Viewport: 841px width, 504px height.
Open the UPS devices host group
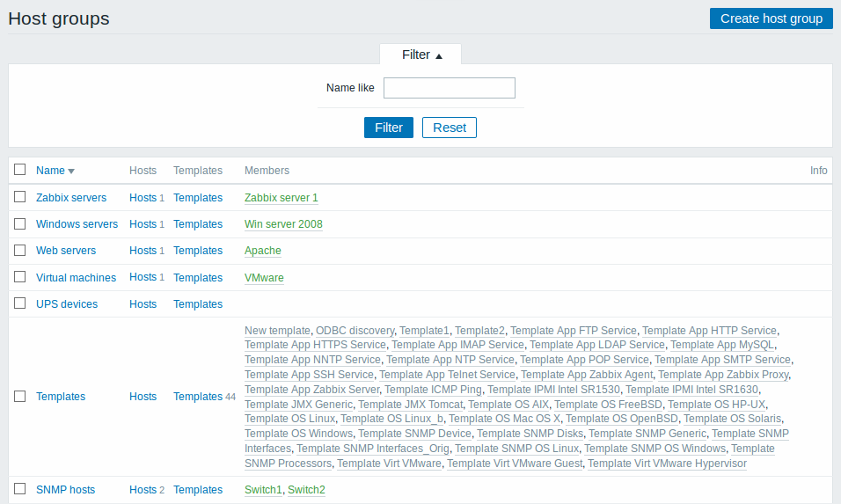pos(67,304)
